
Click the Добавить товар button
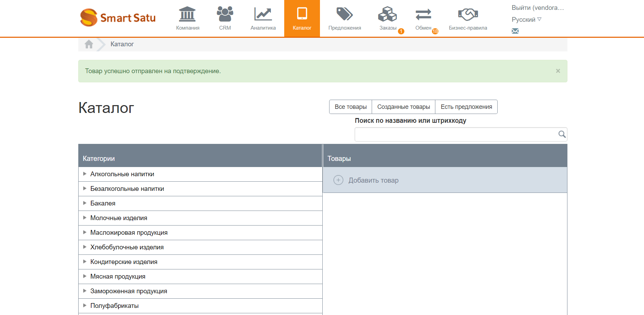(x=373, y=180)
